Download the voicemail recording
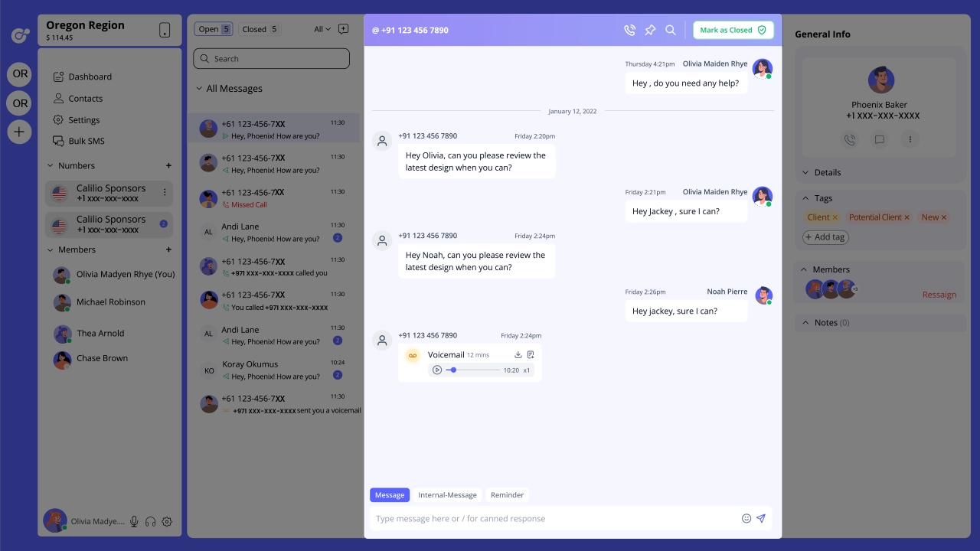Viewport: 980px width, 551px height. pyautogui.click(x=518, y=355)
